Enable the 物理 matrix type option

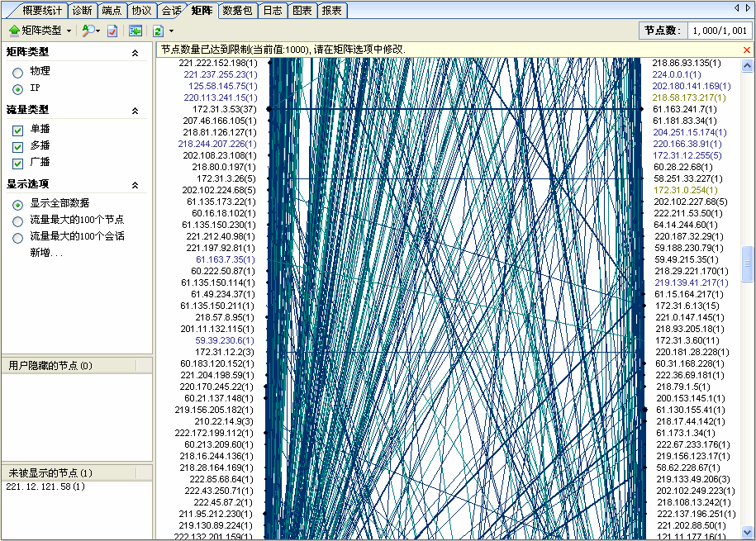coord(17,71)
